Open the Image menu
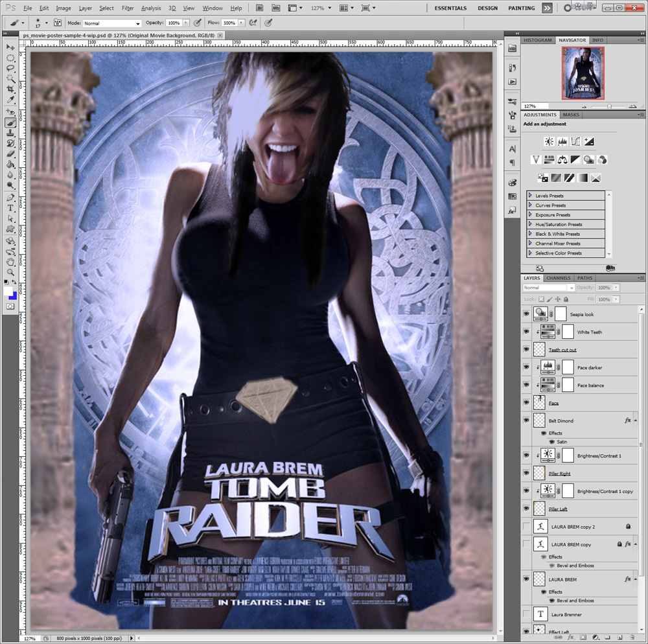Image resolution: width=648 pixels, height=644 pixels. pyautogui.click(x=64, y=8)
